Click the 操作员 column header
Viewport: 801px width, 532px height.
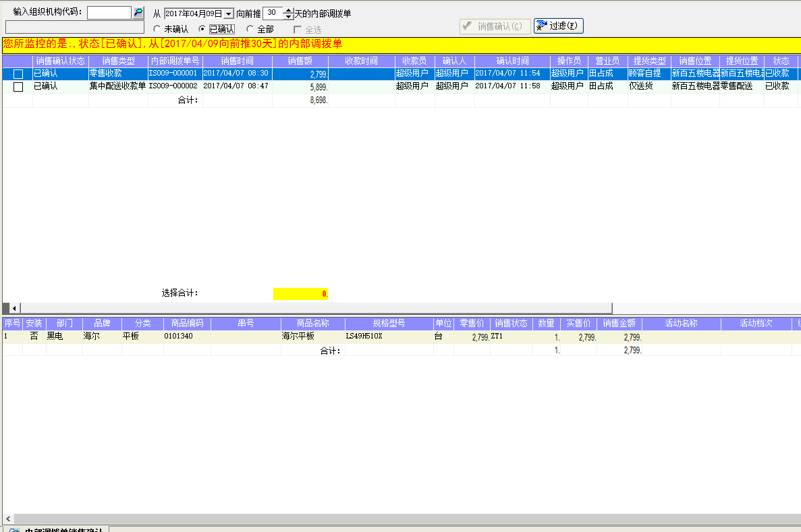[569, 61]
